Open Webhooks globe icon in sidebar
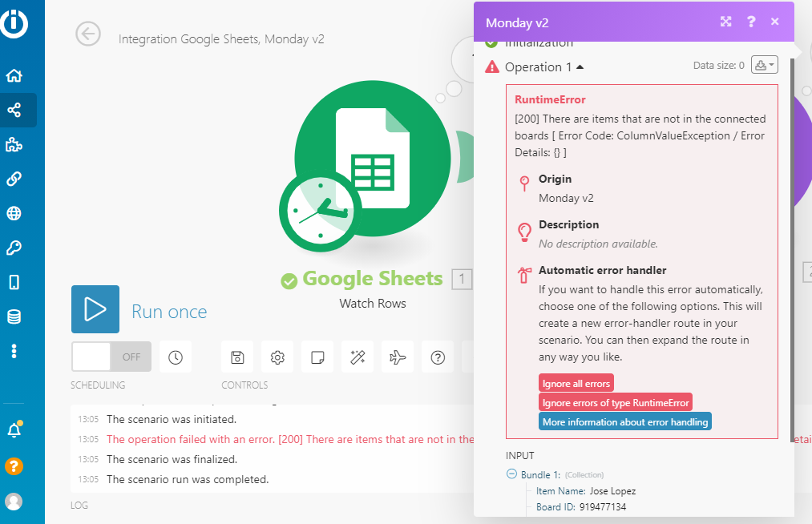Screen dimensions: 812x524 click(x=14, y=213)
